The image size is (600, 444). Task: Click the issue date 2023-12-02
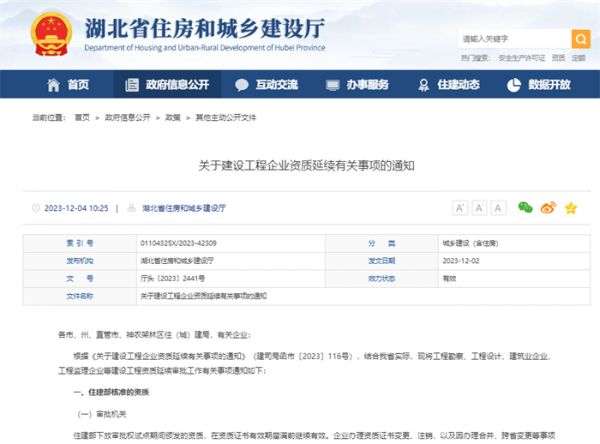click(x=461, y=261)
